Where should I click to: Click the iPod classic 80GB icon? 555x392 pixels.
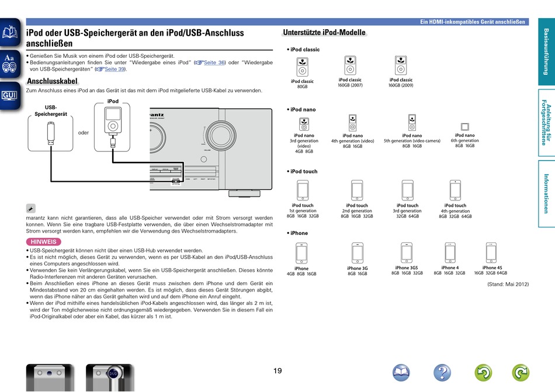pos(302,67)
